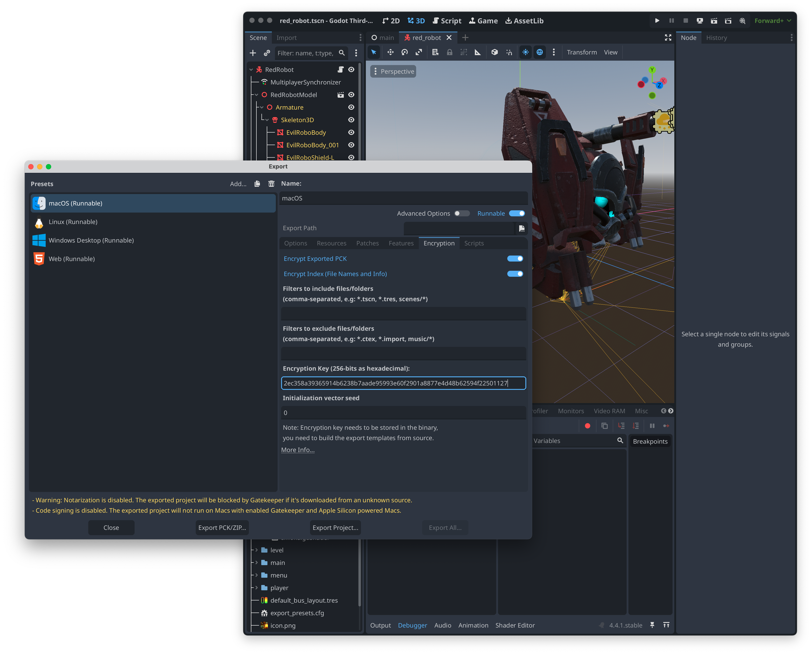Image resolution: width=812 pixels, height=654 pixels.
Task: Activate the Rotate mode tool
Action: pyautogui.click(x=404, y=52)
